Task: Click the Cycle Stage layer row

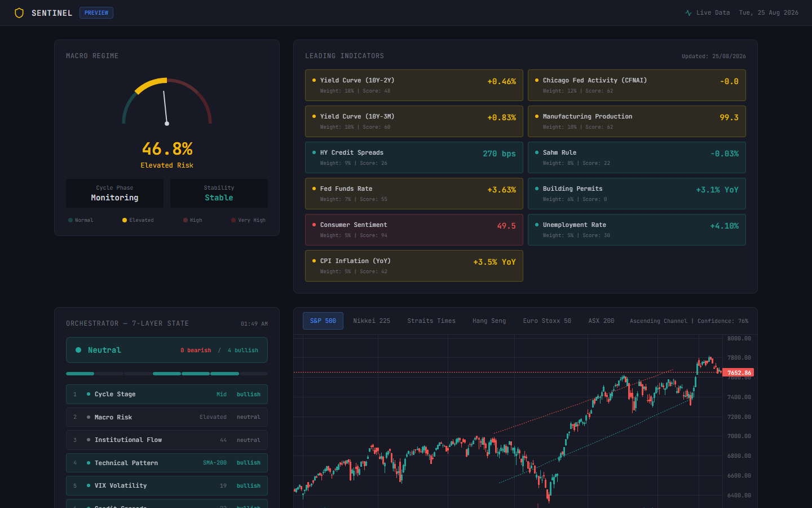Action: (x=167, y=394)
